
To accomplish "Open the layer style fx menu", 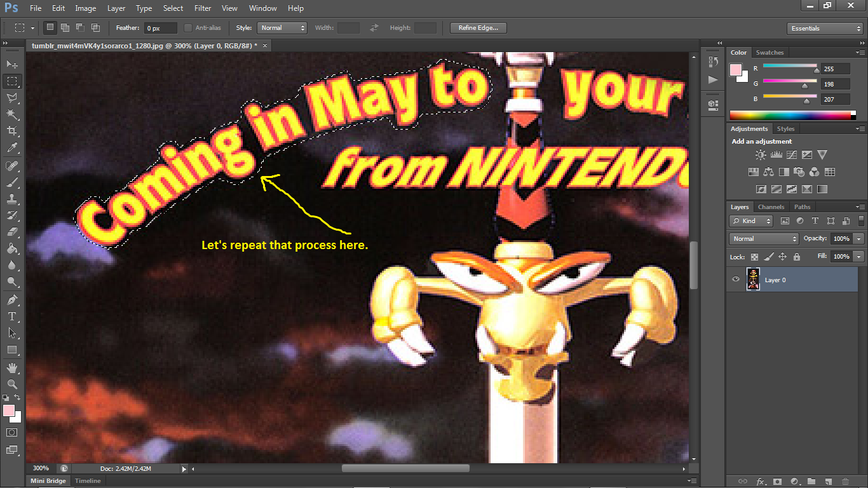I will coord(759,482).
